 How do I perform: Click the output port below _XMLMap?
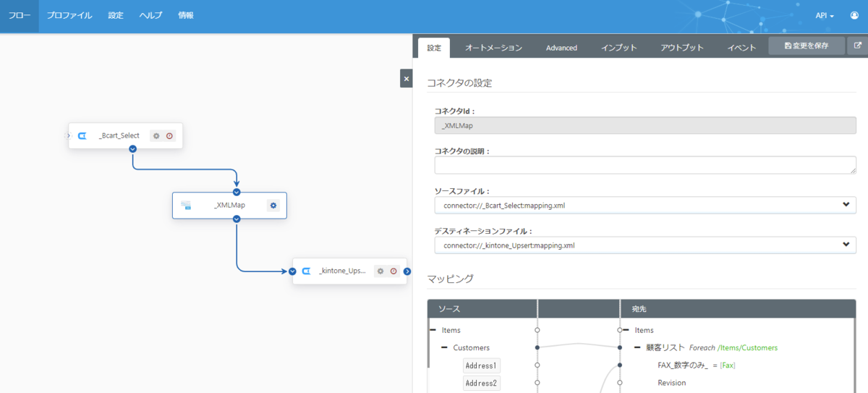click(x=237, y=219)
